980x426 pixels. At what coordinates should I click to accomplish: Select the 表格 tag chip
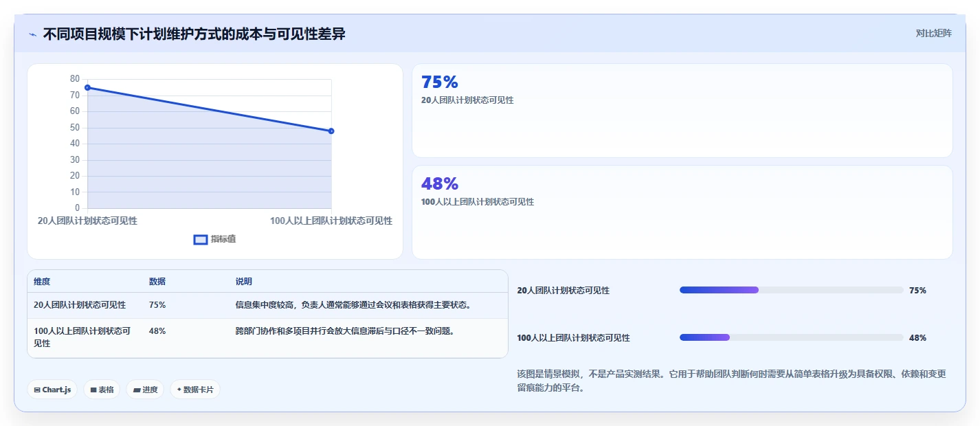click(102, 390)
